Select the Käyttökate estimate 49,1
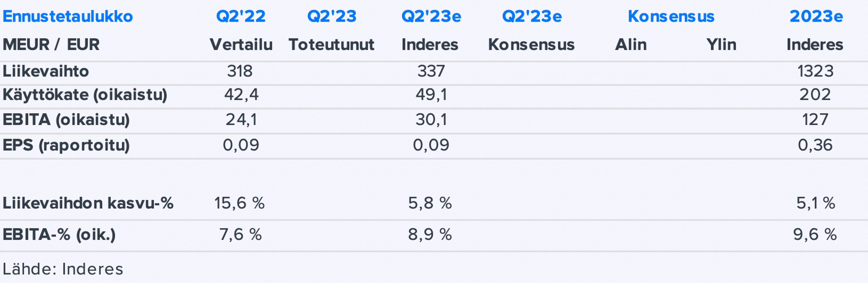 coord(431,95)
